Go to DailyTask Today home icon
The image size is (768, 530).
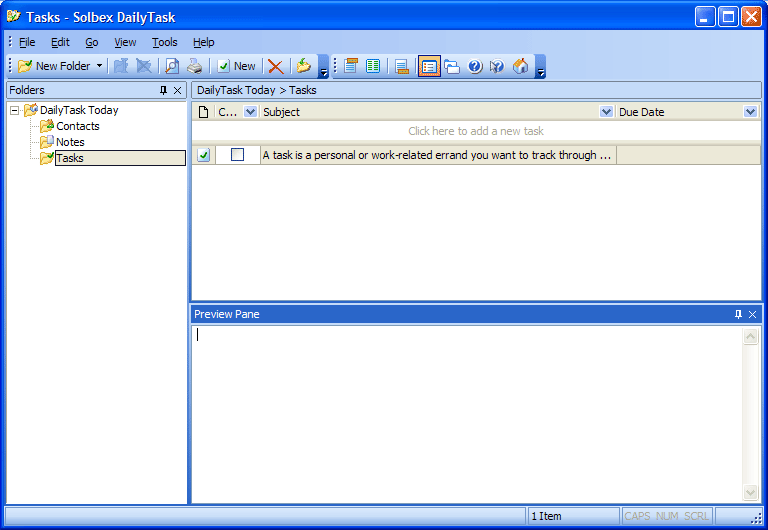521,66
